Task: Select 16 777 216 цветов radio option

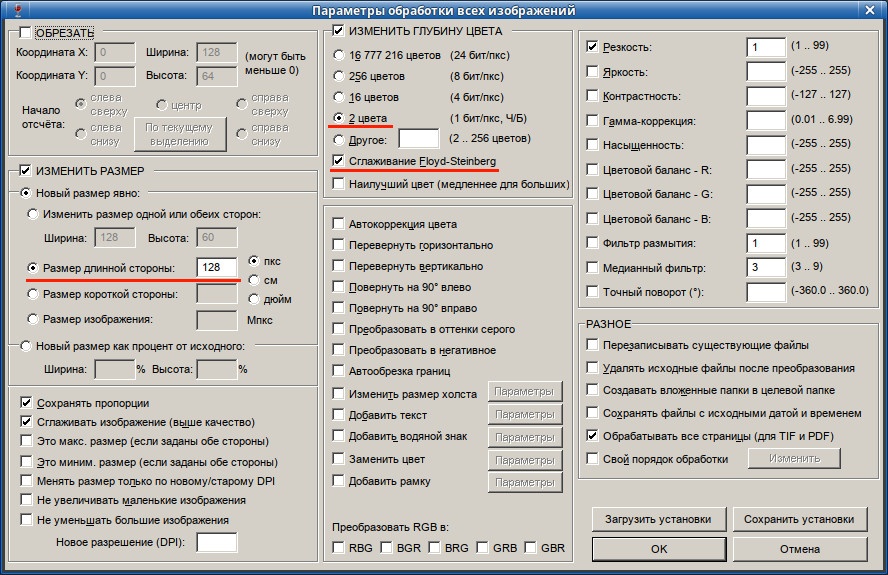Action: click(x=339, y=55)
